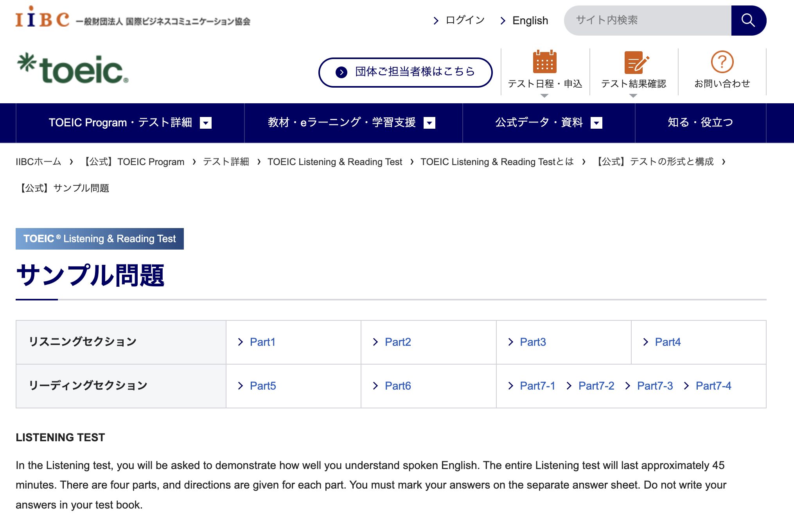794x532 pixels.
Task: Go to IIBCホーム breadcrumb
Action: 38,162
